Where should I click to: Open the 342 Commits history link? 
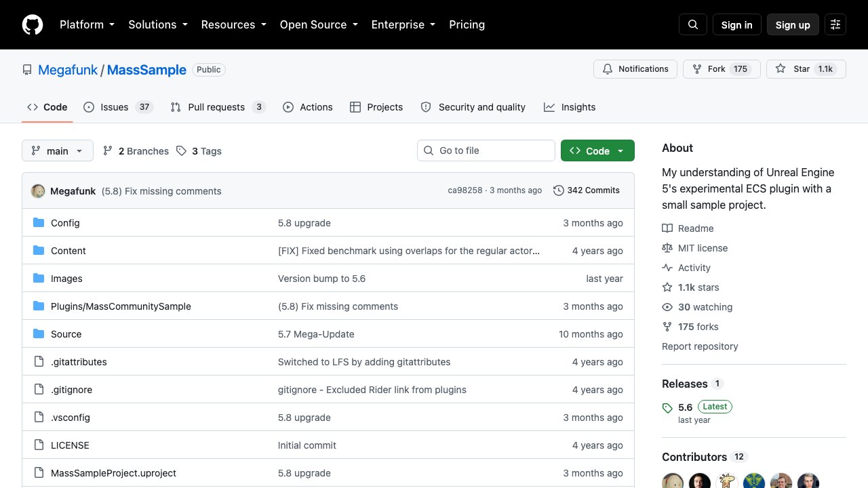coord(587,190)
